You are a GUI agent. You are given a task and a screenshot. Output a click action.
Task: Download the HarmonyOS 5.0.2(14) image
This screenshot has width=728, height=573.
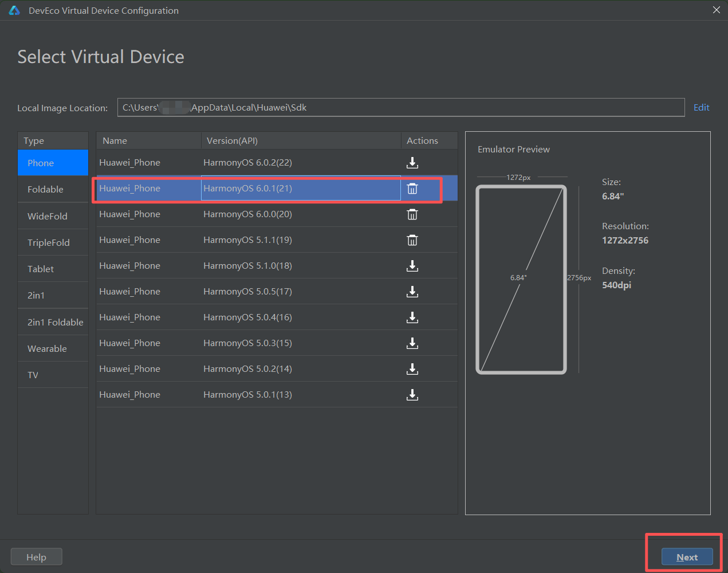tap(412, 369)
